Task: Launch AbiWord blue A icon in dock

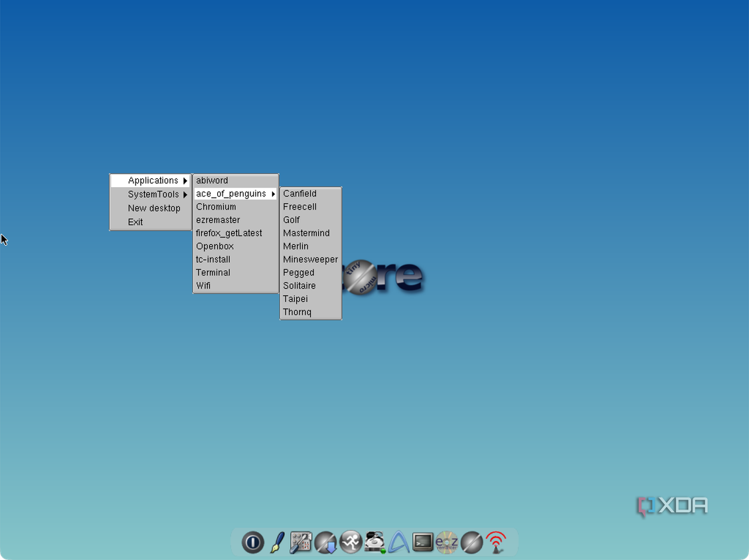Action: (399, 542)
